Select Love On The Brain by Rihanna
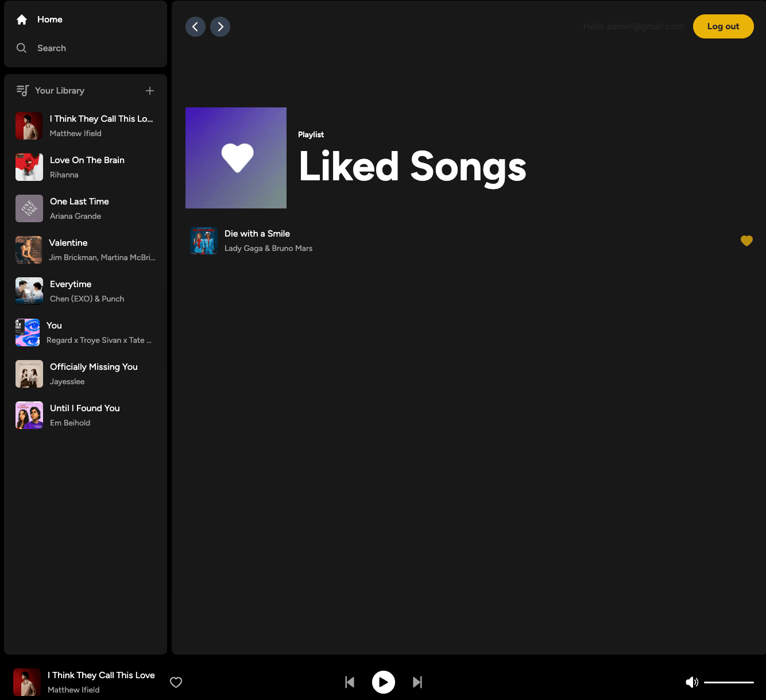This screenshot has width=766, height=700. 87,160
